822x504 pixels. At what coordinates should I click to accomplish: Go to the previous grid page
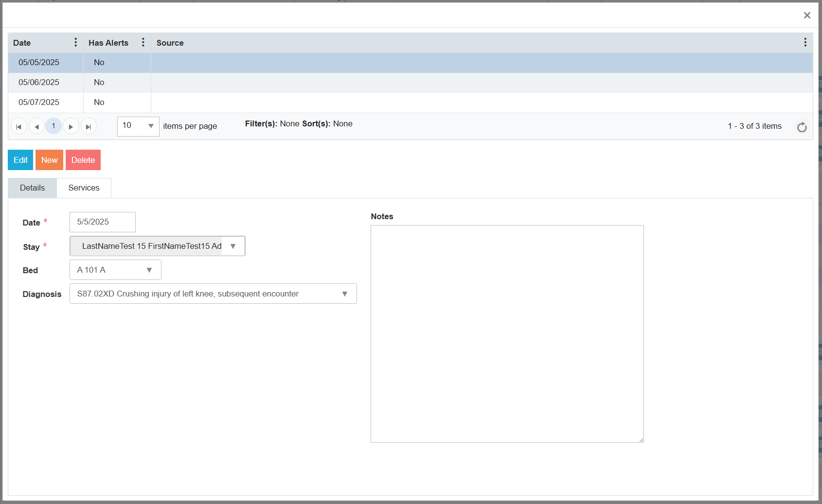coord(36,126)
